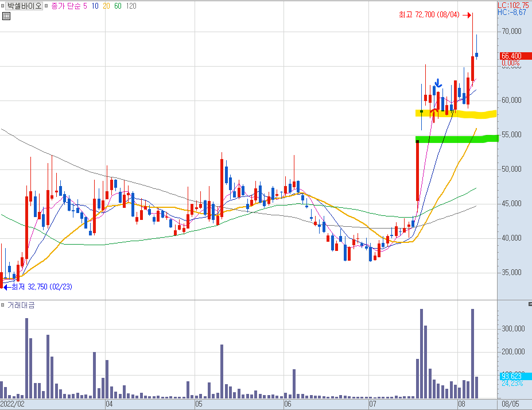The image size is (532, 410).
Task: Select the 60-day moving average label
Action: point(118,6)
